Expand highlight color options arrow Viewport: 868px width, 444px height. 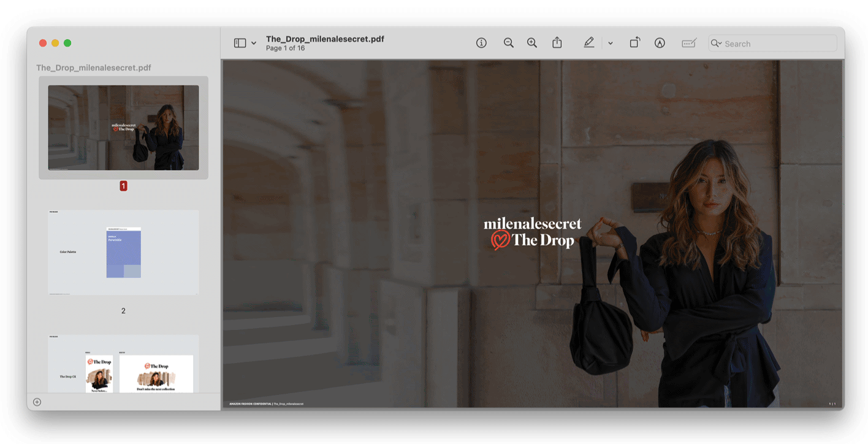[610, 44]
